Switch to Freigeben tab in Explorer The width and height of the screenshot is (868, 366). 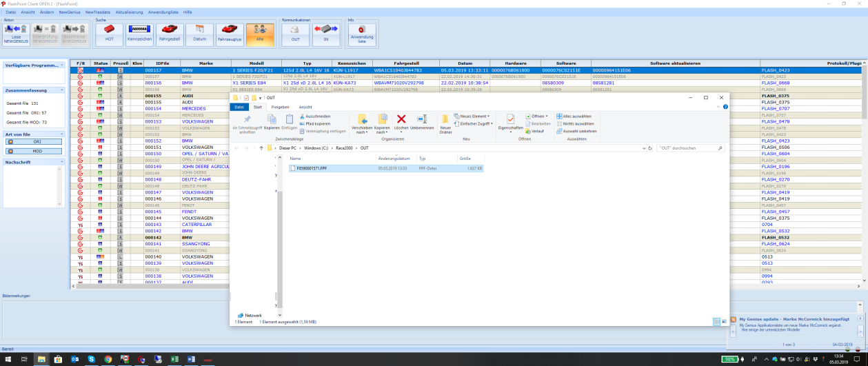[280, 107]
